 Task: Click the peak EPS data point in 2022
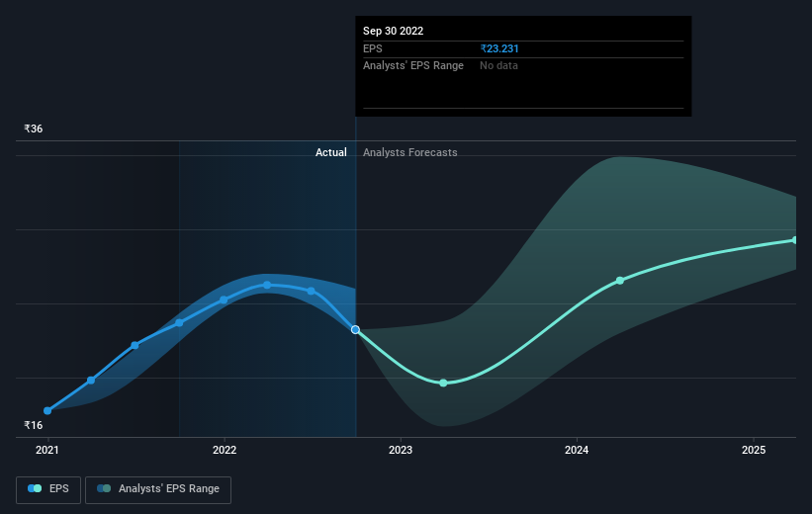click(267, 286)
